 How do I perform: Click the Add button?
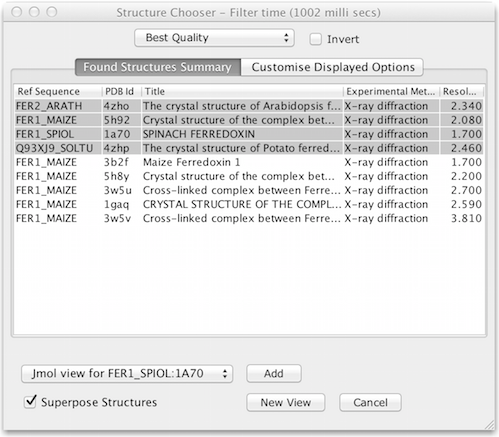click(x=274, y=374)
